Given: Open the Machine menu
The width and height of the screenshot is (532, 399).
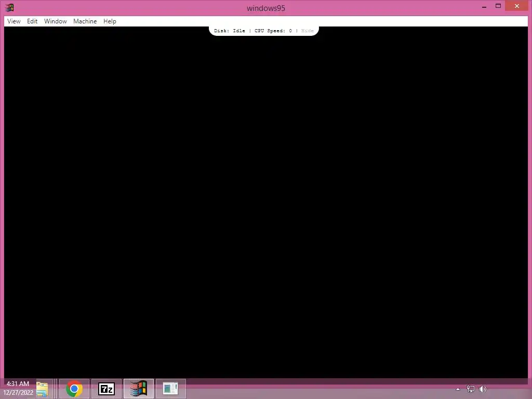Looking at the screenshot, I should (85, 21).
